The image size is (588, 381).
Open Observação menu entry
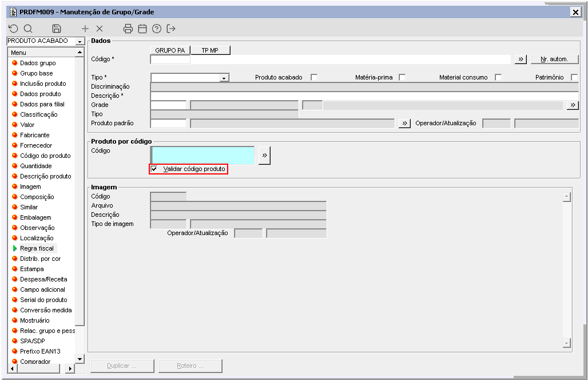[x=37, y=228]
